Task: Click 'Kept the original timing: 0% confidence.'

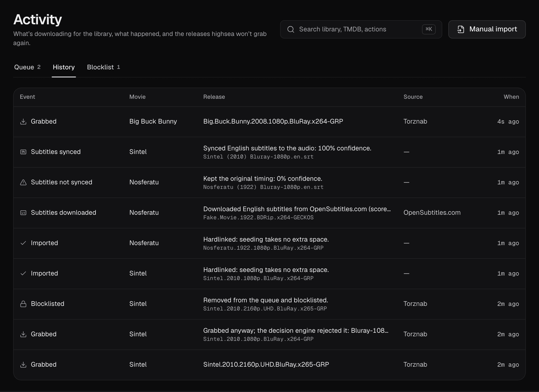Action: click(x=263, y=179)
